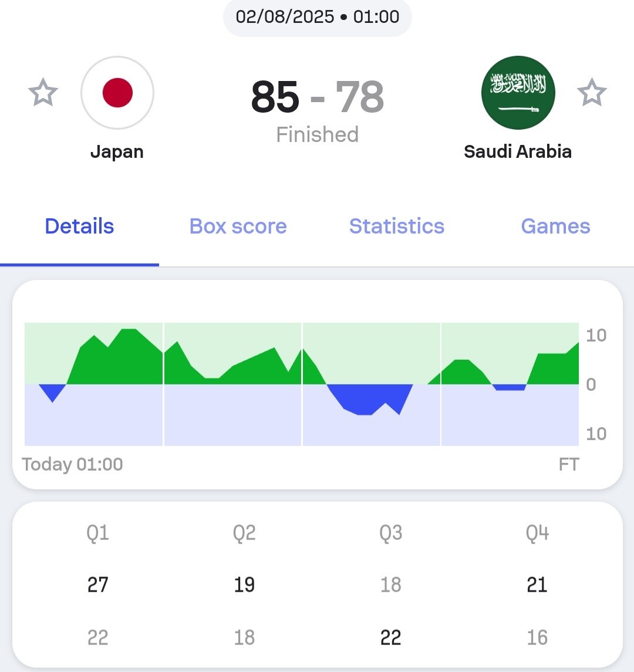Tap the FT label under the graph
Image resolution: width=634 pixels, height=672 pixels.
[x=568, y=465]
